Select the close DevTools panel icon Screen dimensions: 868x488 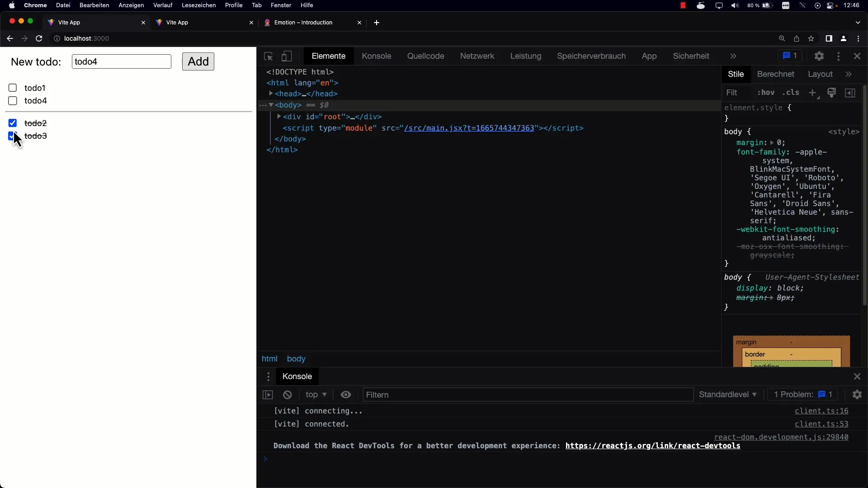(x=857, y=56)
